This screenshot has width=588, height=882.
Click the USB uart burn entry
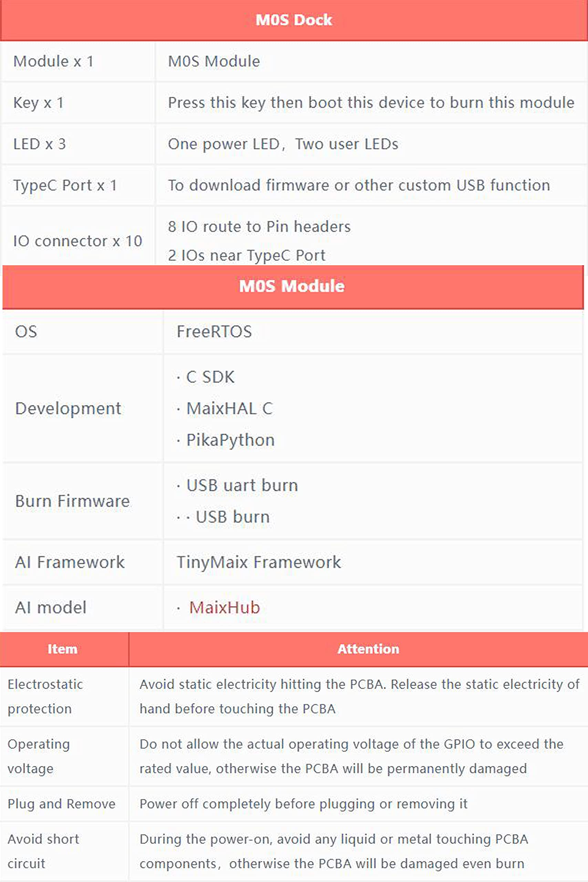point(242,485)
